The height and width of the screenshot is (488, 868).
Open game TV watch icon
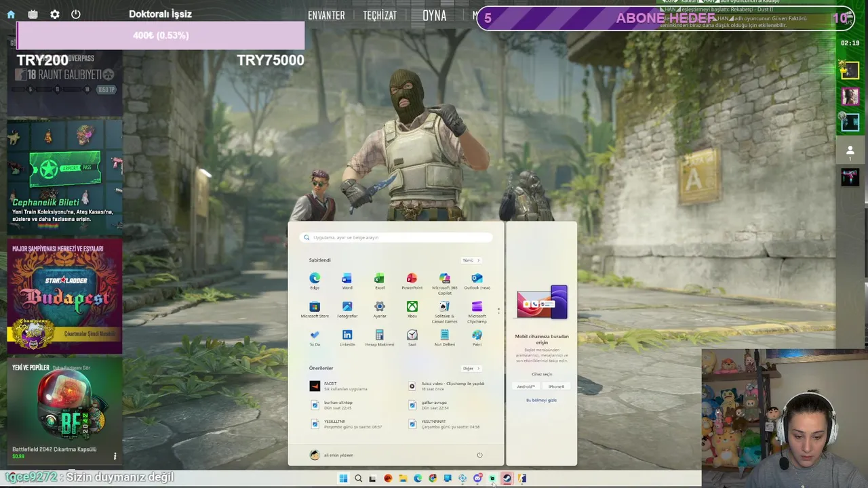click(x=33, y=14)
